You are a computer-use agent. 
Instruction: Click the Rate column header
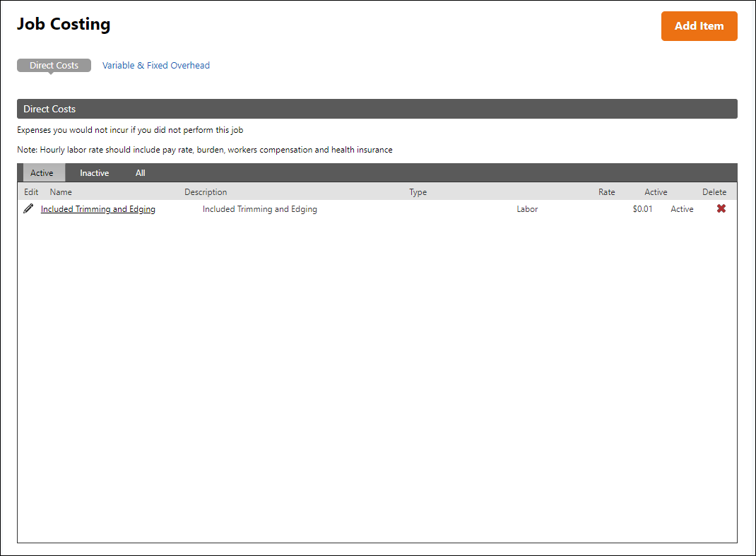[x=606, y=192]
